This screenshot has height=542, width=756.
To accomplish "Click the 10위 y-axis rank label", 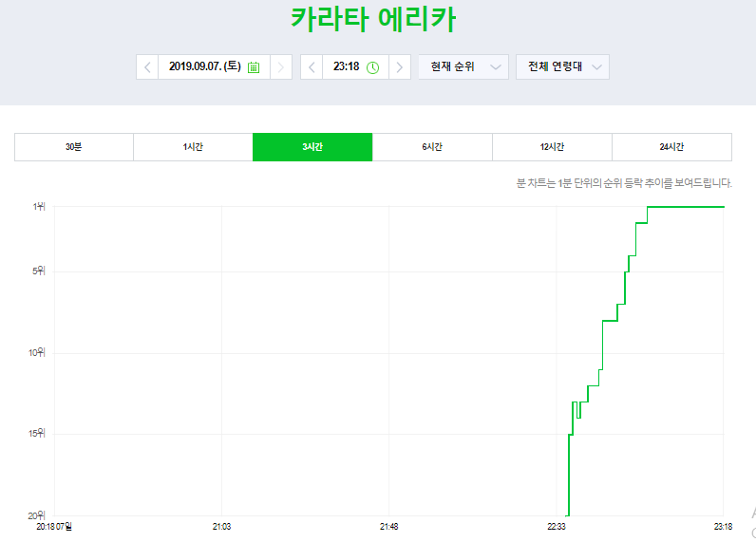I will [x=37, y=353].
